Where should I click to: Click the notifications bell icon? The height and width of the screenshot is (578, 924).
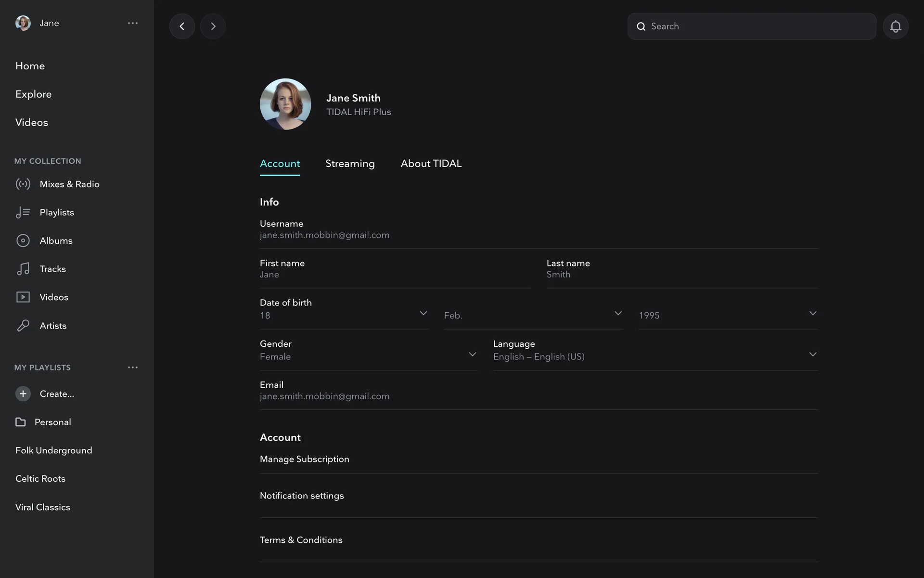[x=895, y=26]
